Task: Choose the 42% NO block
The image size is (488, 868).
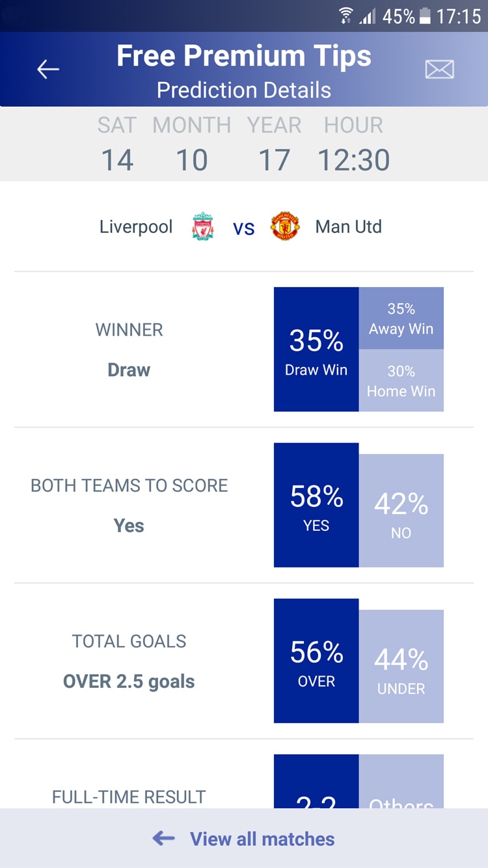Action: coord(401,511)
